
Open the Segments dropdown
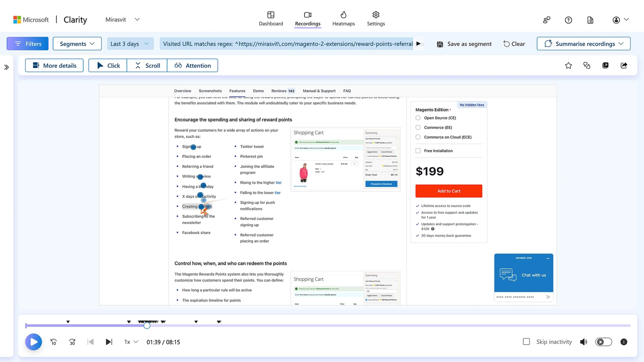point(77,44)
